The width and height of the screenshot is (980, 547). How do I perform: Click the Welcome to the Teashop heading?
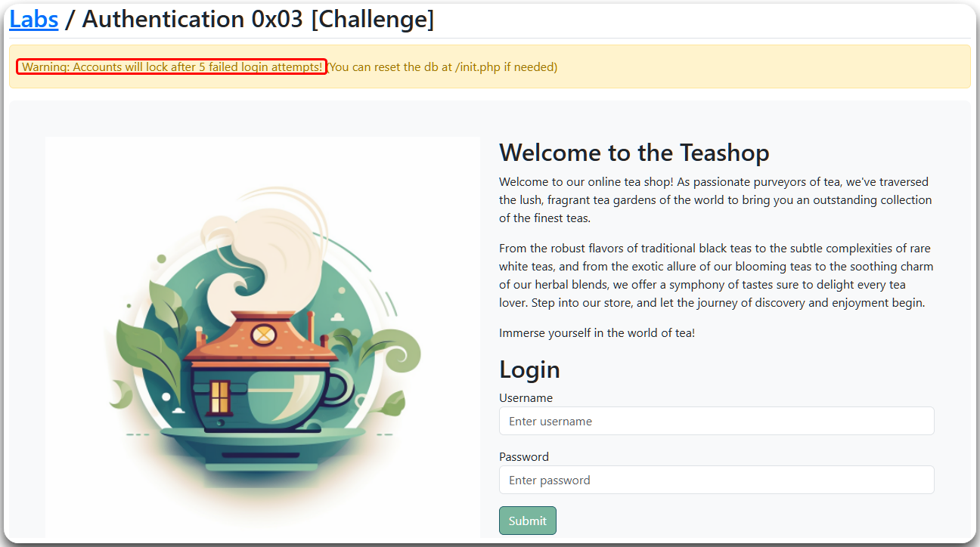pyautogui.click(x=634, y=153)
